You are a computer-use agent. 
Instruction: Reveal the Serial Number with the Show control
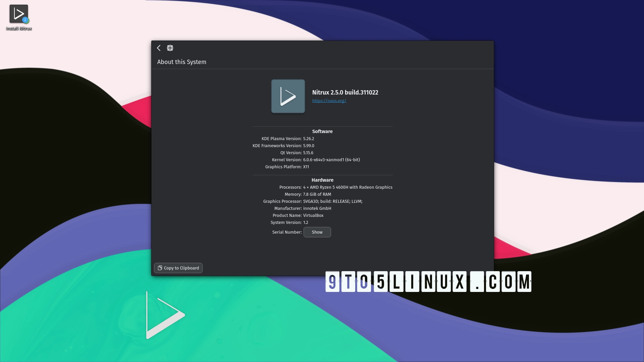pyautogui.click(x=317, y=232)
